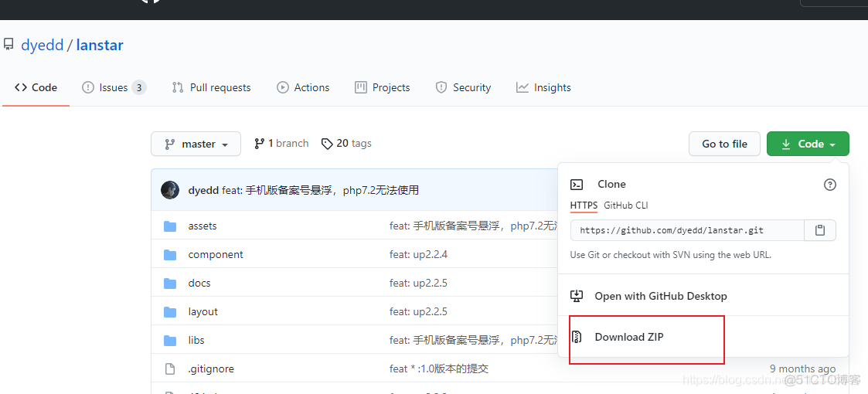Expand the master branch dropdown

[196, 144]
